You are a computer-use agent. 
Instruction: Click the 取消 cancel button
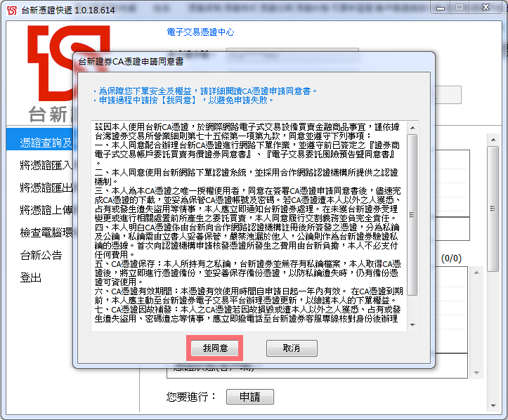[x=292, y=348]
